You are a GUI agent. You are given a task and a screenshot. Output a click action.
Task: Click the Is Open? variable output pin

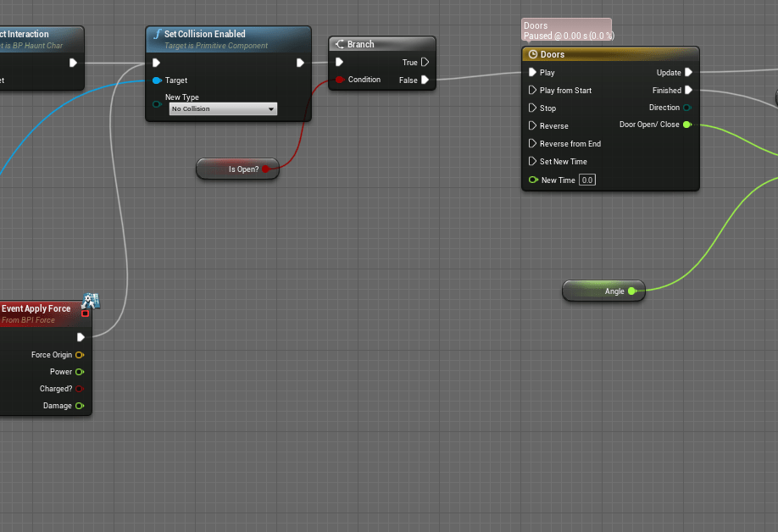(x=266, y=169)
